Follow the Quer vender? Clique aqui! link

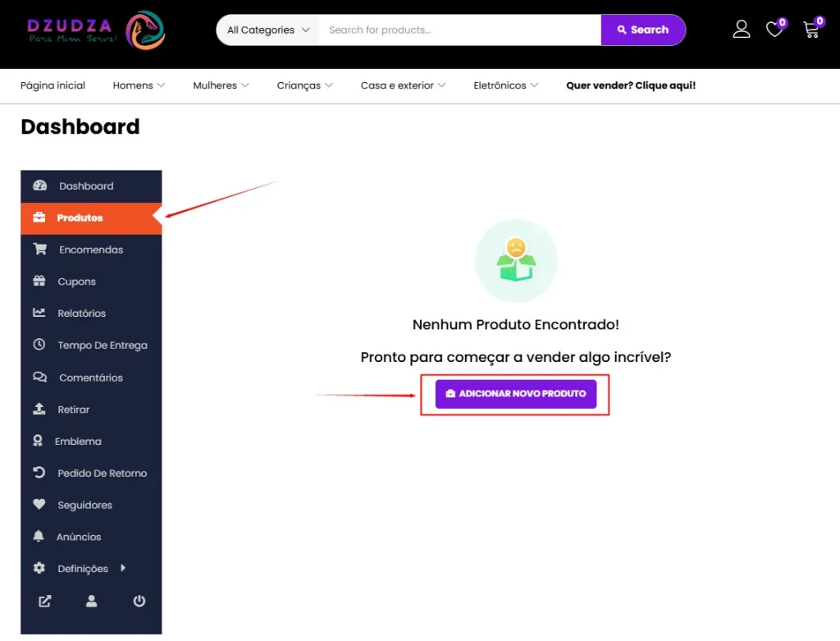click(631, 85)
